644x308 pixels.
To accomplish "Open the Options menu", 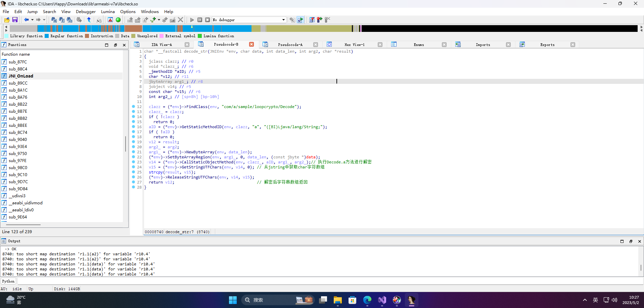I will [128, 11].
